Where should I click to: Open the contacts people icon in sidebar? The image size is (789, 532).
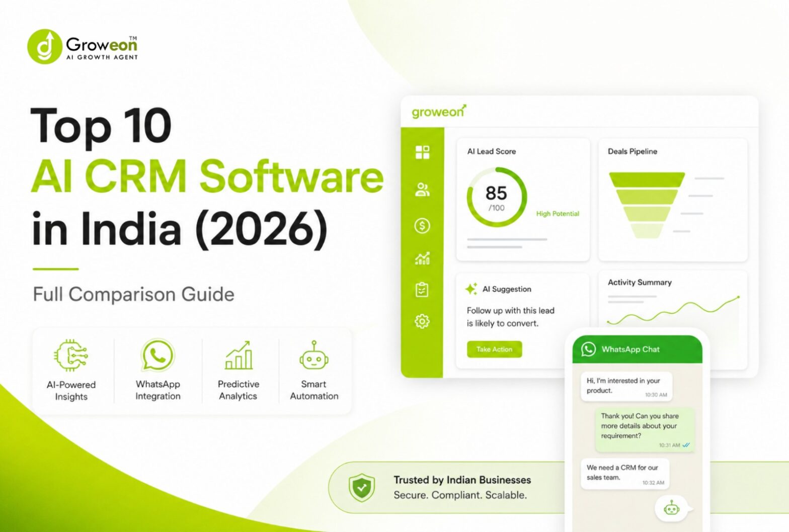click(422, 190)
